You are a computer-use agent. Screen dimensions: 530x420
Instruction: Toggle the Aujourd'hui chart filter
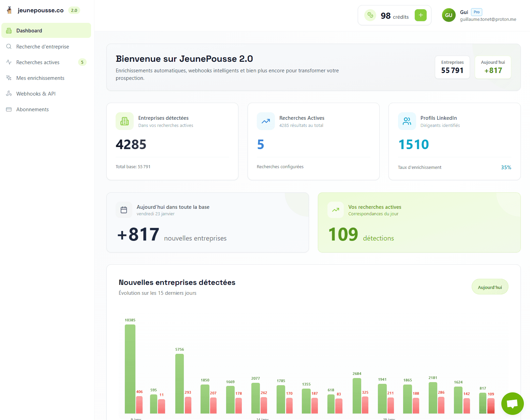click(490, 287)
